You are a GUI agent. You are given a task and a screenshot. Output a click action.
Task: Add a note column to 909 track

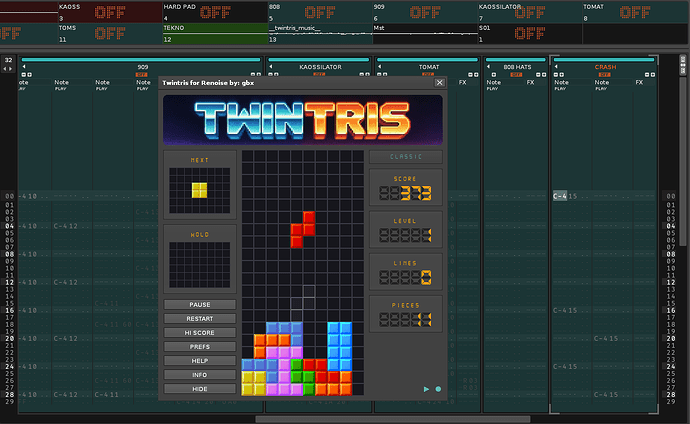[x=29, y=75]
